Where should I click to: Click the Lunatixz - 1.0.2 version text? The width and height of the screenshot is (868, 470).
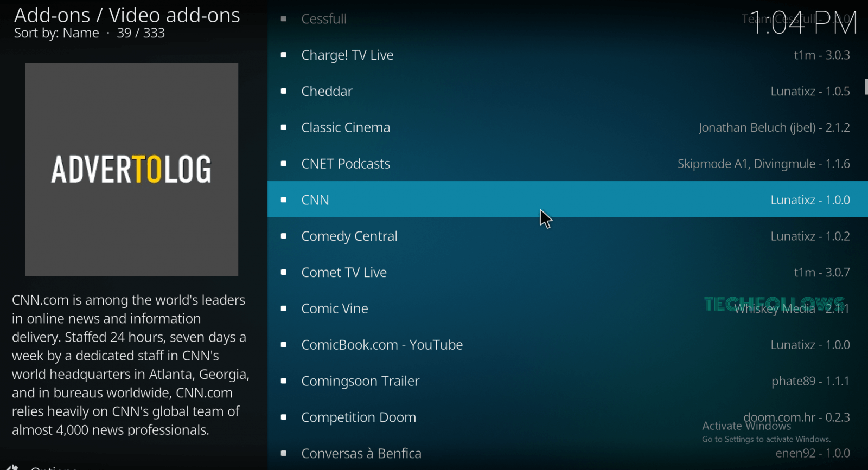tap(810, 236)
